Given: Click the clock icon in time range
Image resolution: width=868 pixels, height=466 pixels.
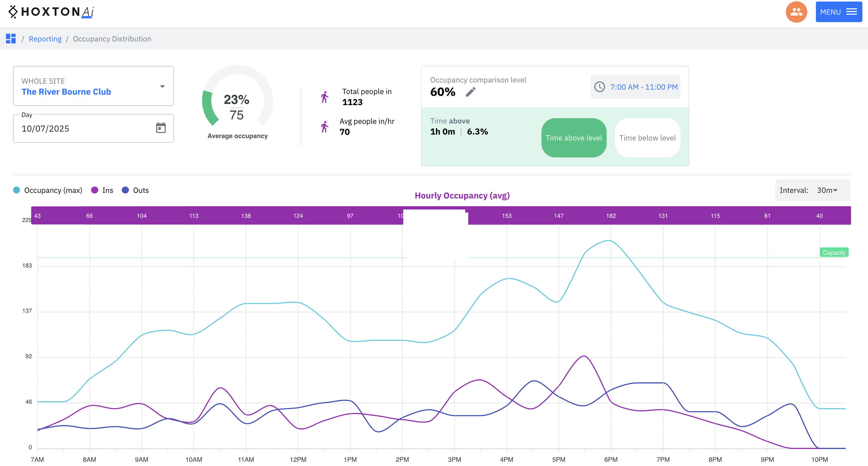Looking at the screenshot, I should point(600,87).
